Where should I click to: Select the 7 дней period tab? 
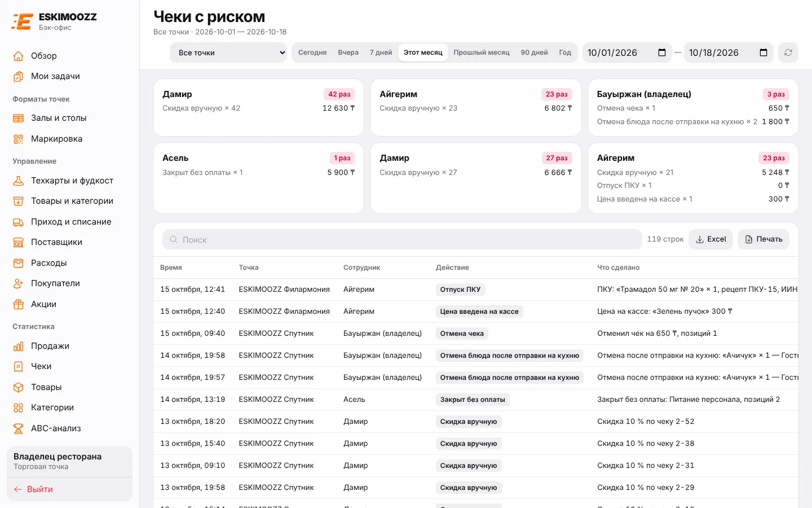(x=381, y=52)
